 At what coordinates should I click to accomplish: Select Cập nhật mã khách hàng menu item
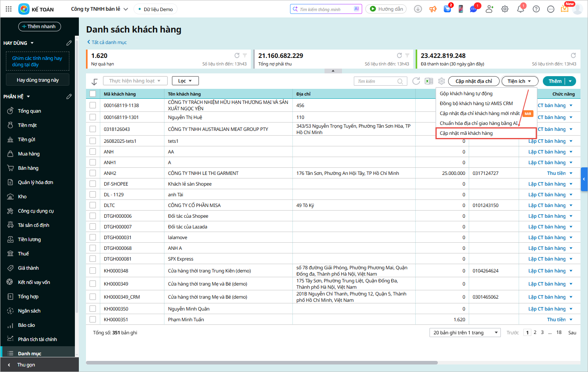coord(466,133)
